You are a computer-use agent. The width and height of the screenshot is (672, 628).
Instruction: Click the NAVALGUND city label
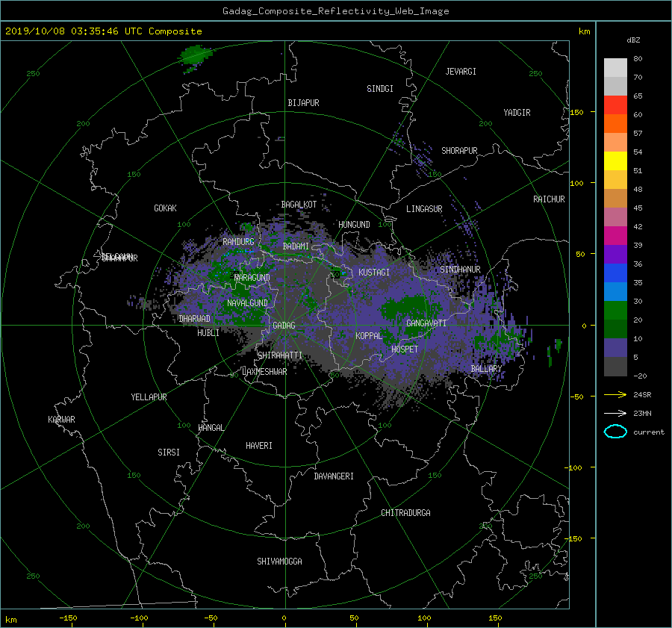click(247, 303)
